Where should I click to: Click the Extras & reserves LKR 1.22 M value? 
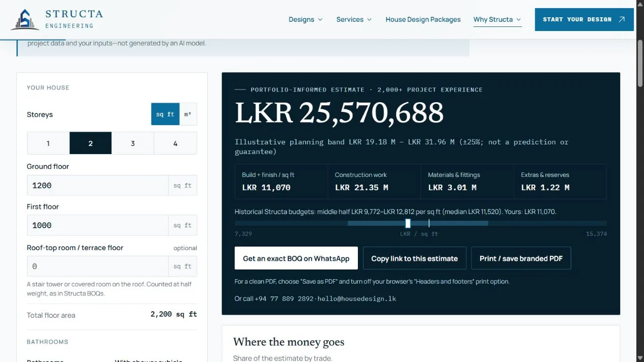click(545, 188)
